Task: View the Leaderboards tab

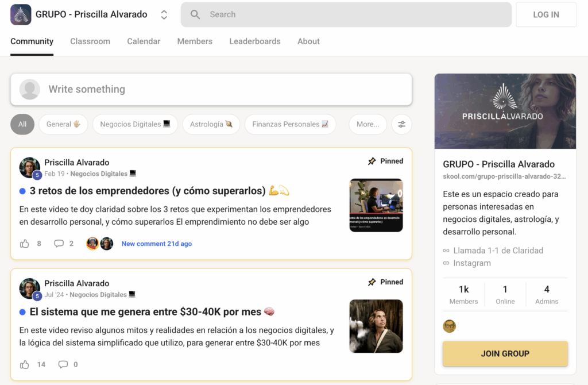Action: (x=255, y=41)
